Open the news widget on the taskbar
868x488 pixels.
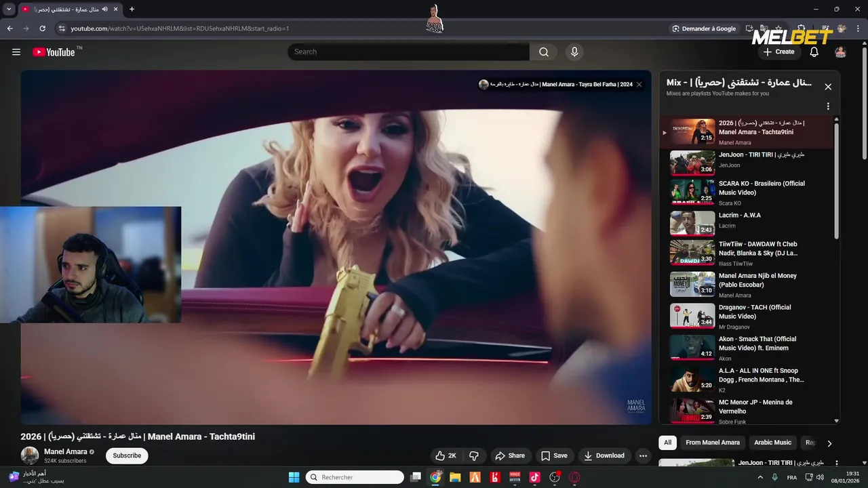(x=37, y=477)
